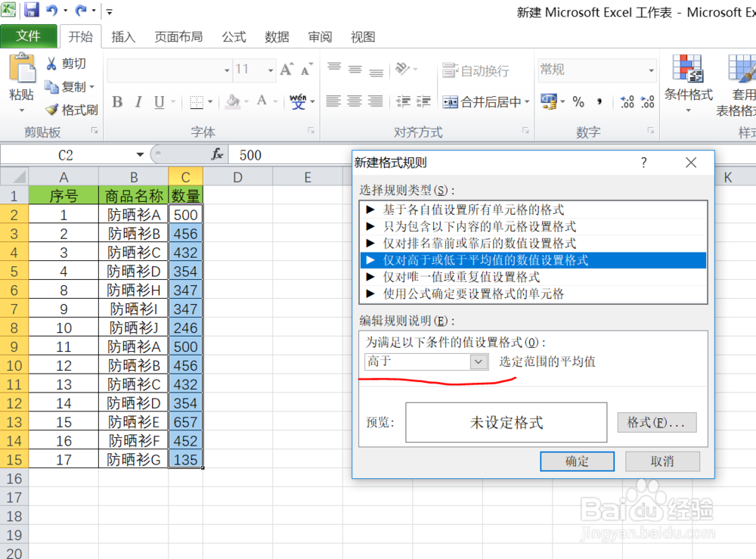The height and width of the screenshot is (559, 756).
Task: Apply percent style %
Action: [x=578, y=102]
